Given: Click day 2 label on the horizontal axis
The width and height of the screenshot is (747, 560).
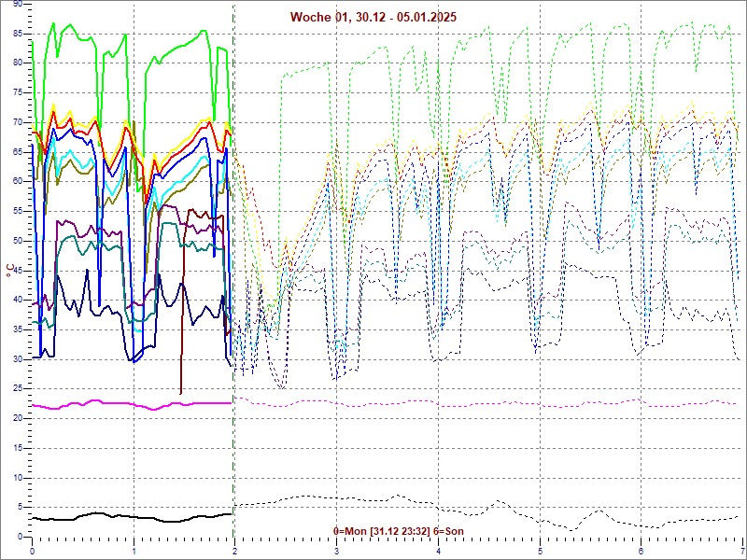Looking at the screenshot, I should 235,552.
